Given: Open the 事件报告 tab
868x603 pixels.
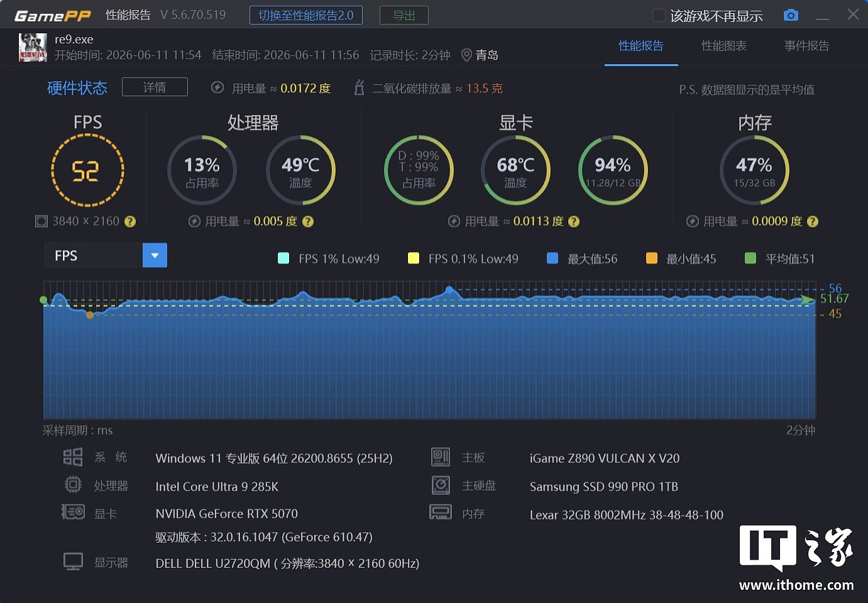Looking at the screenshot, I should pos(807,46).
